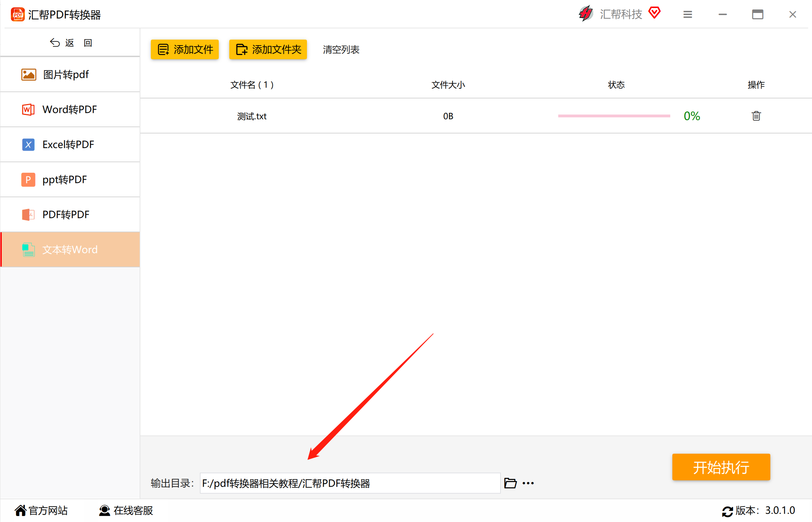Delete 测试.txt with the trash icon
The height and width of the screenshot is (522, 812).
[x=756, y=116]
